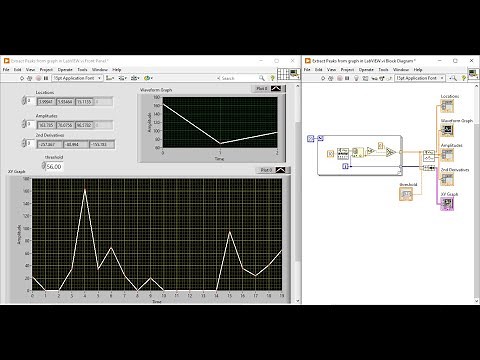Open File menu in Front Panel
Viewport: 480px width, 360px height.
tap(6, 70)
